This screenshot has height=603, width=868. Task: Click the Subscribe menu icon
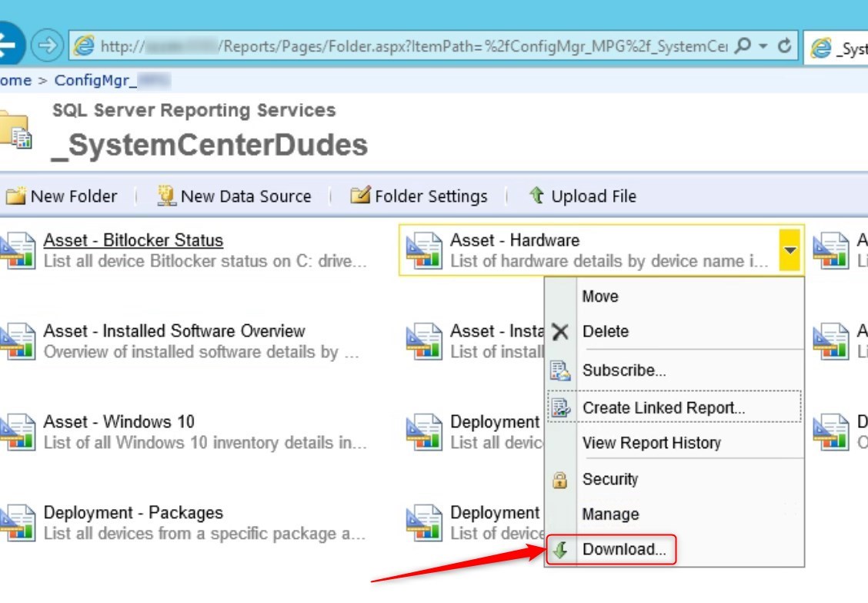click(559, 370)
